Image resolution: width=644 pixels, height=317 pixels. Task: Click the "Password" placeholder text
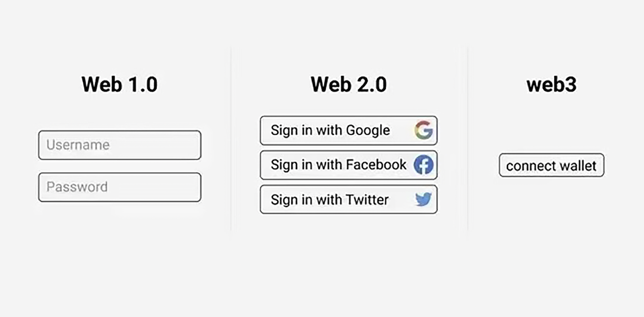[77, 187]
